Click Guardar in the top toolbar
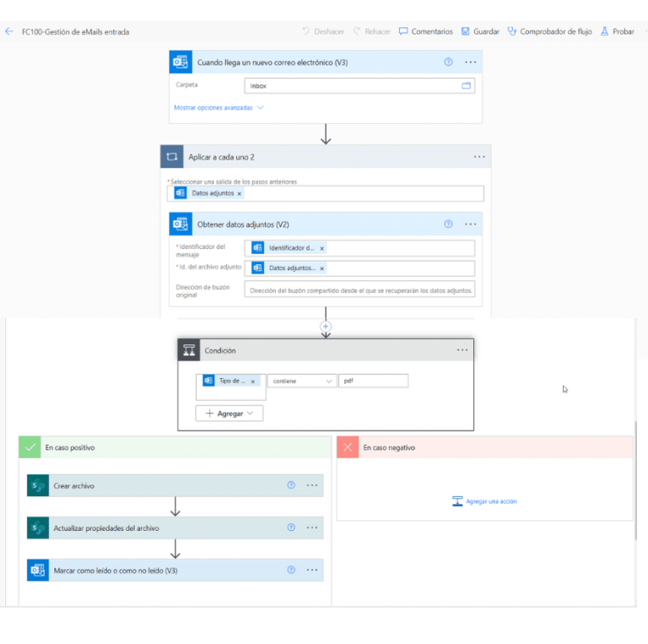648x644 pixels. point(480,31)
